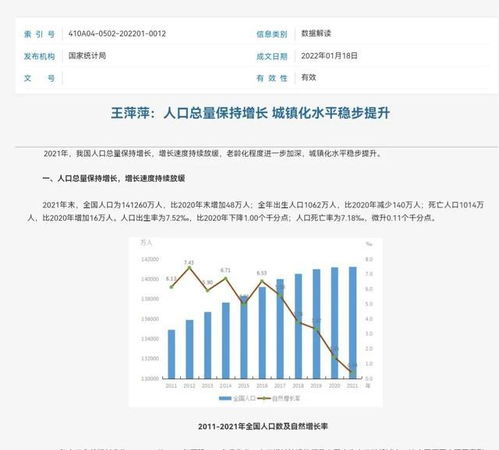Select the date 2022年01月18日

point(329,56)
